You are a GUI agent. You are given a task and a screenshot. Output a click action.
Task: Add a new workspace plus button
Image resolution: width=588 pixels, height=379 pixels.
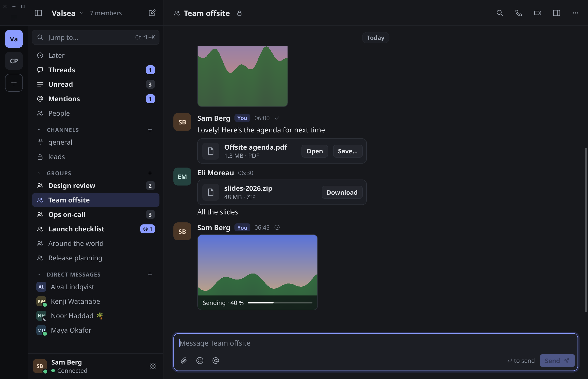tap(14, 83)
